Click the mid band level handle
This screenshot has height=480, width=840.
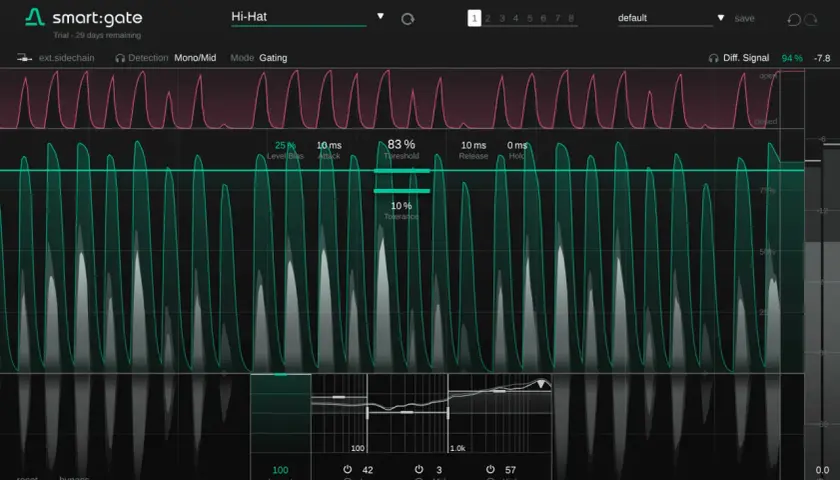click(407, 412)
